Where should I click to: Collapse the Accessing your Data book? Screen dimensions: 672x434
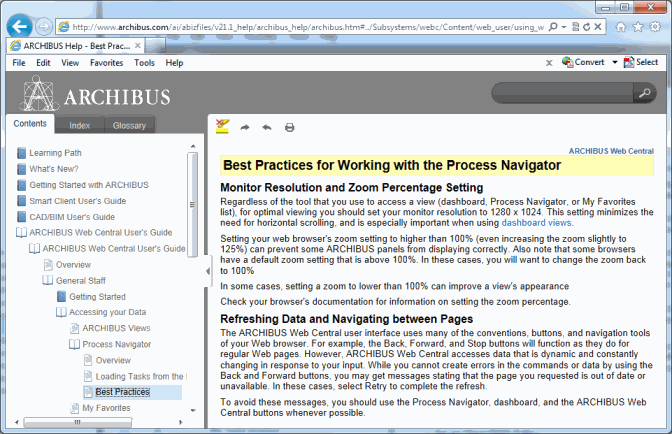pyautogui.click(x=101, y=312)
